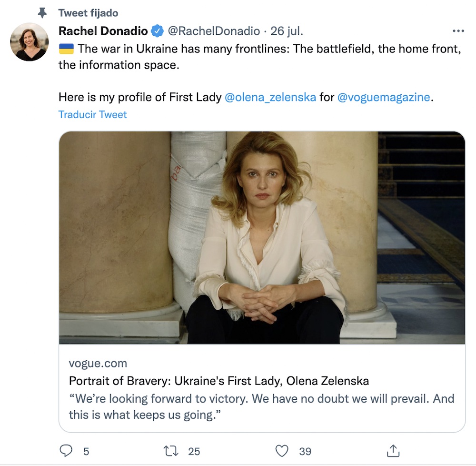Screen dimensions: 476x466
Task: Open the three-dot more options menu
Action: (458, 31)
